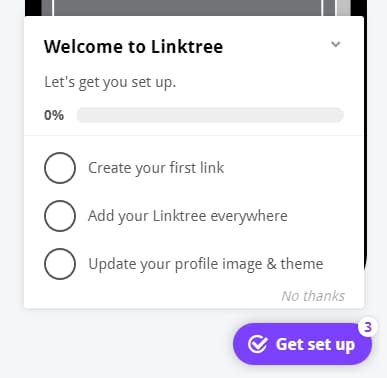Open the Create your first link step

pos(156,168)
